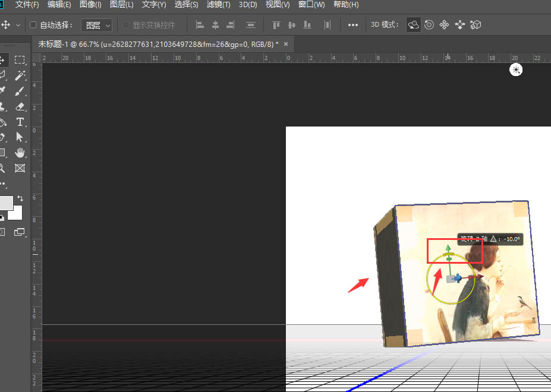Open the extra options ellipsis menu
551x392 pixels.
[x=352, y=25]
